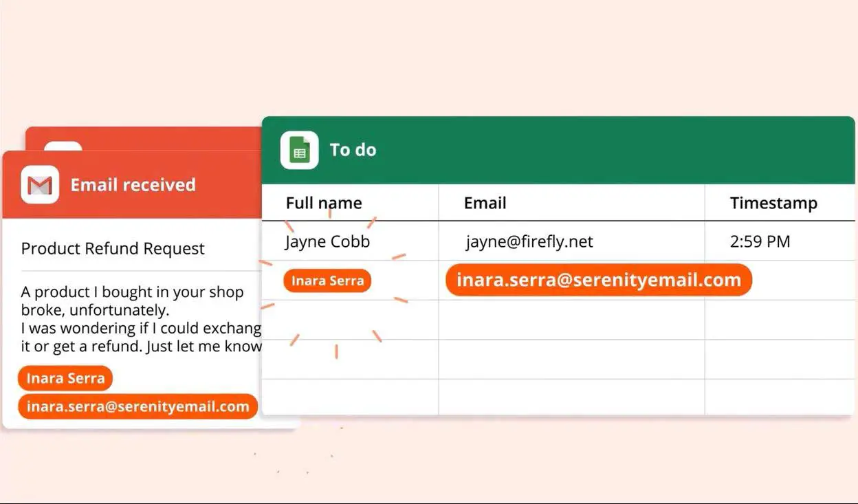This screenshot has width=858, height=504.
Task: Select the "Full name" column header
Action: tap(323, 204)
